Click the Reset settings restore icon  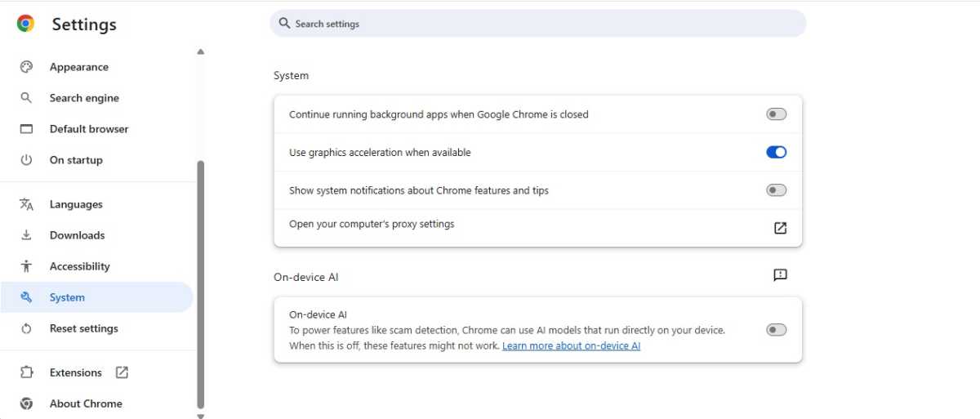point(26,328)
